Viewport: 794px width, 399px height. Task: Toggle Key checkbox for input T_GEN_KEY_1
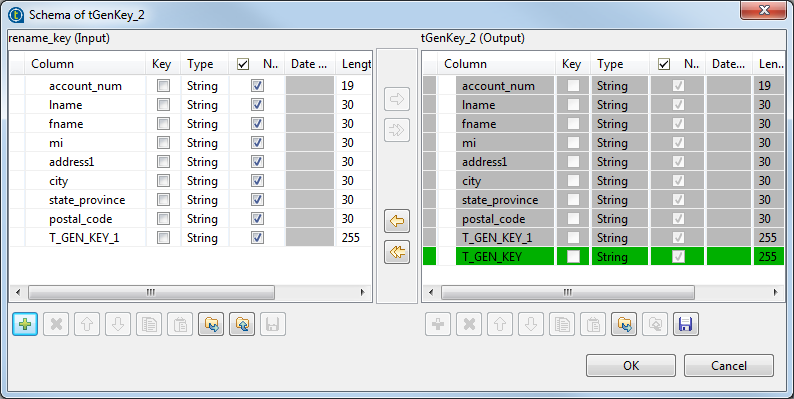pyautogui.click(x=163, y=237)
